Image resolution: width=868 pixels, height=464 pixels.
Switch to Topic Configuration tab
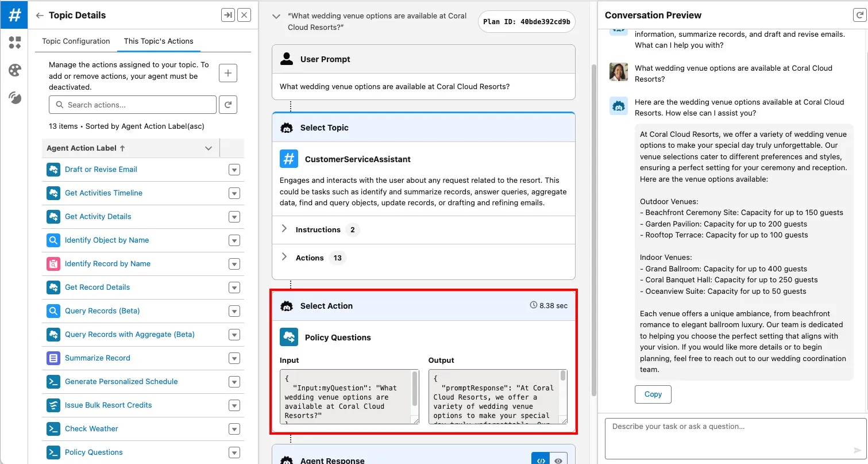click(76, 41)
